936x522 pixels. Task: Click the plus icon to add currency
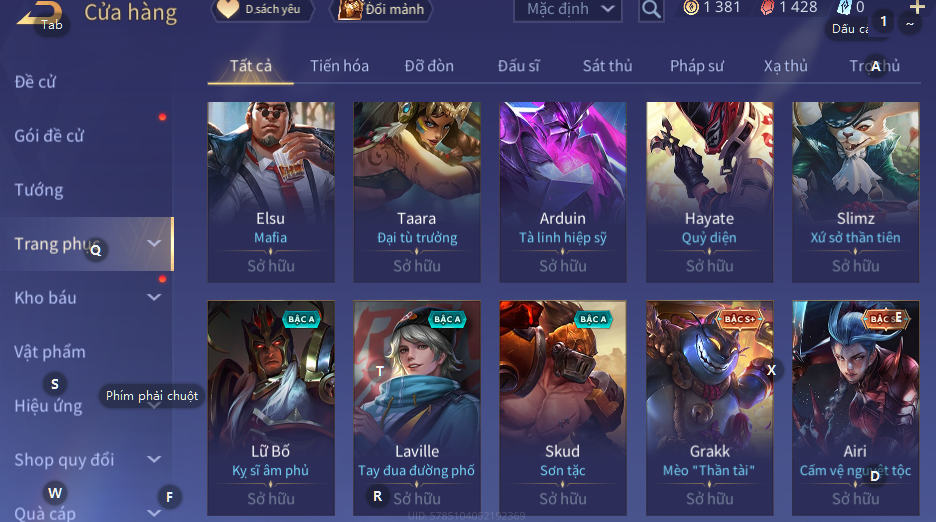[x=917, y=7]
